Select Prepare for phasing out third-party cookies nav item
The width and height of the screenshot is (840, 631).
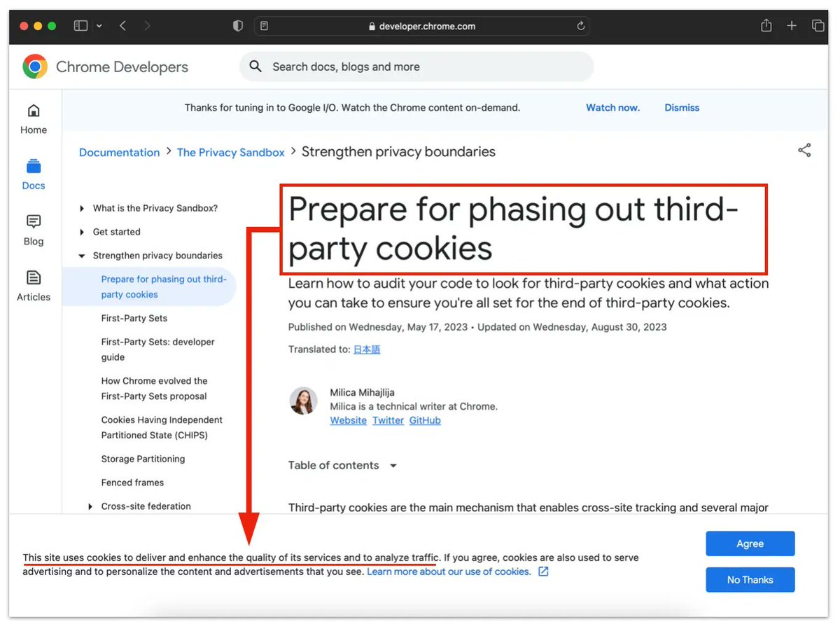(149, 286)
